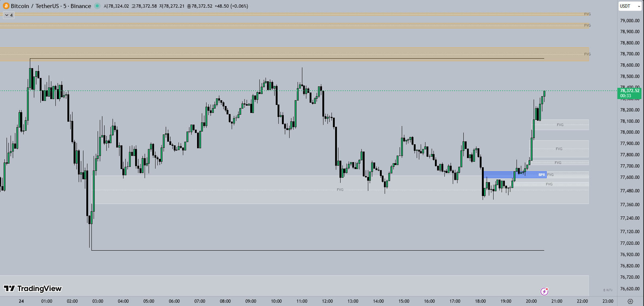The image size is (644, 306).
Task: Click the 03:00 time axis label
Action: [x=98, y=301]
